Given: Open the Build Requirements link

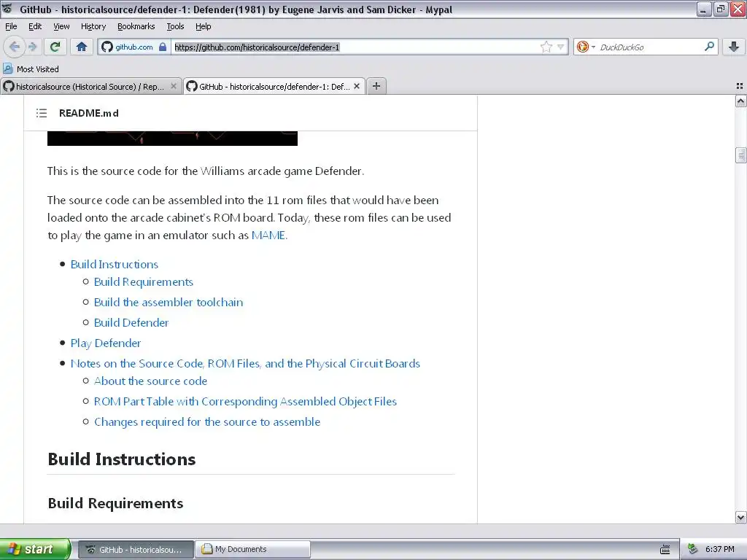Looking at the screenshot, I should tap(144, 282).
